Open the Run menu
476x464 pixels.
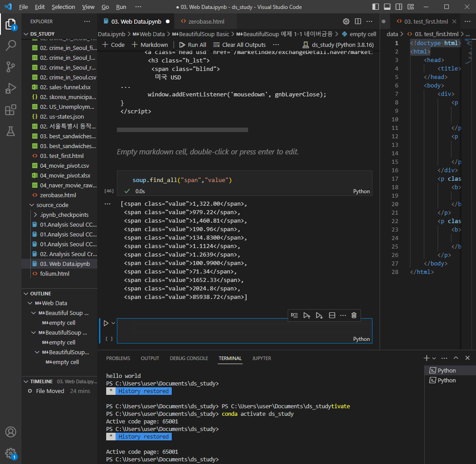pyautogui.click(x=121, y=7)
